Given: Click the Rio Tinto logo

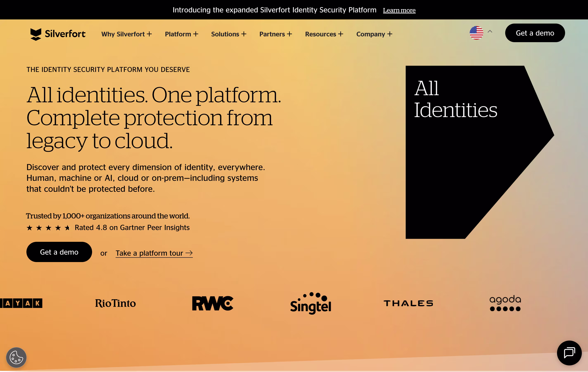Looking at the screenshot, I should click(x=115, y=303).
